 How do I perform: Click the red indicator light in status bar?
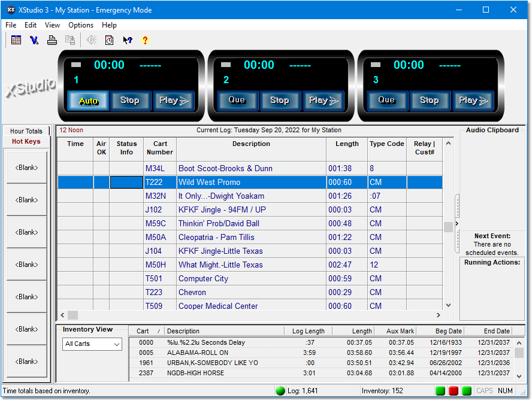pyautogui.click(x=454, y=391)
